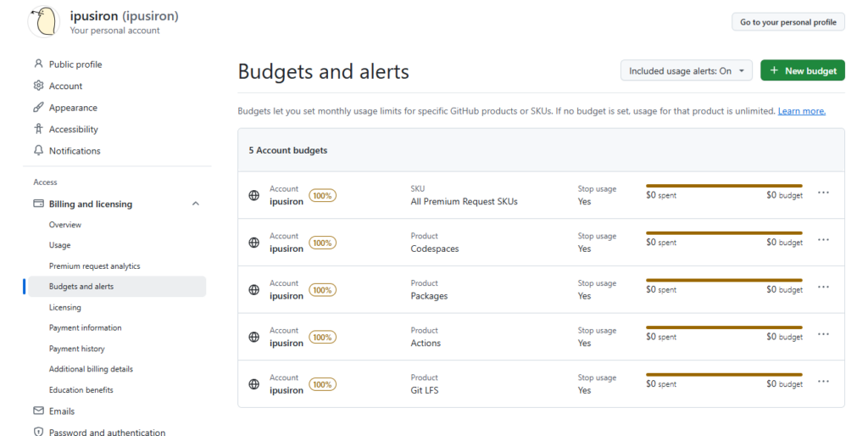Click the Accessibility figure icon
Screen dimensions: 868x436
(x=38, y=129)
